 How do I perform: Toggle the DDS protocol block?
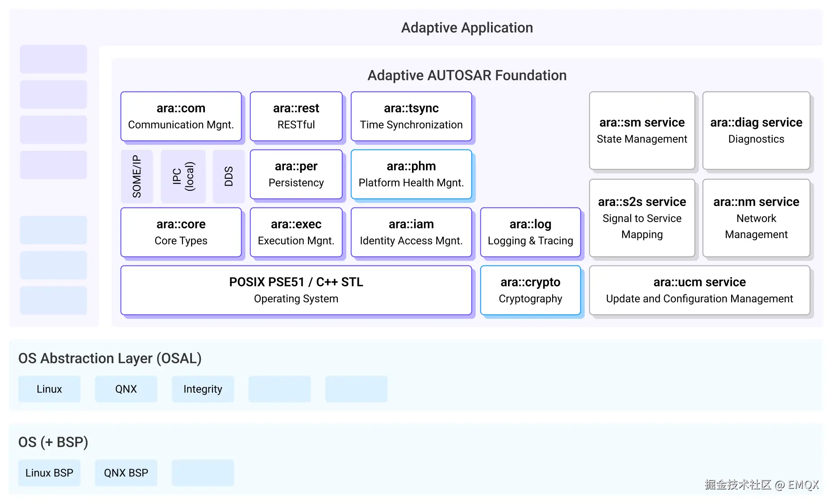point(229,176)
